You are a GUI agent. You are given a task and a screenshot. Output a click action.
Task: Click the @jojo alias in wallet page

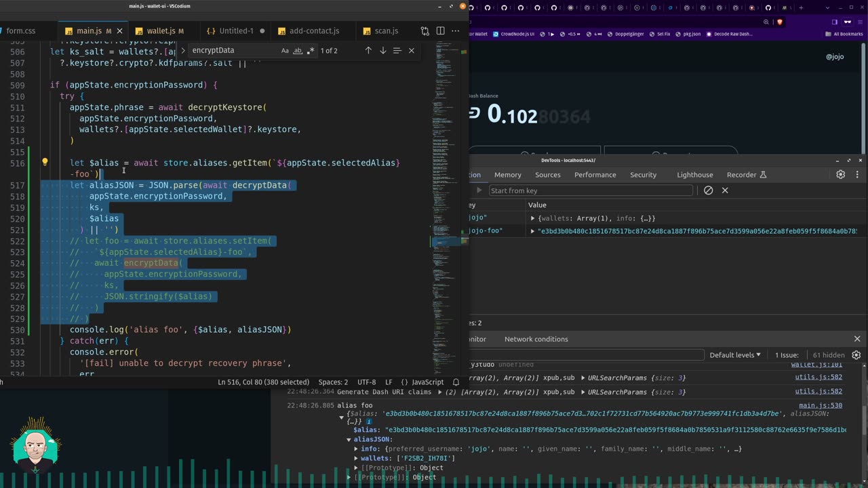(835, 57)
